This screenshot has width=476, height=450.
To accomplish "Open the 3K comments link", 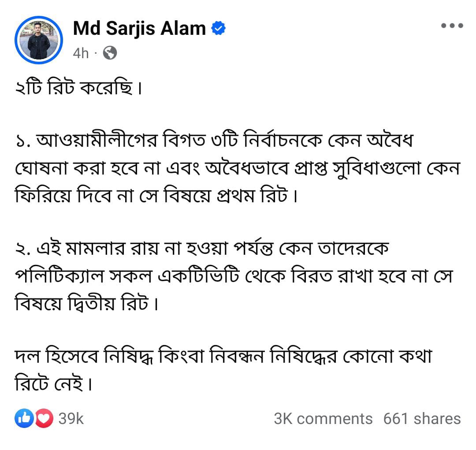I will 323,419.
